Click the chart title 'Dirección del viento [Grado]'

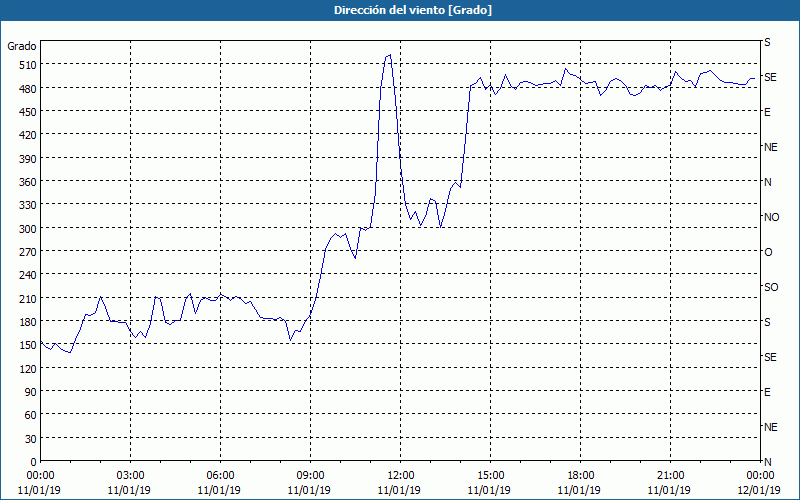click(413, 10)
